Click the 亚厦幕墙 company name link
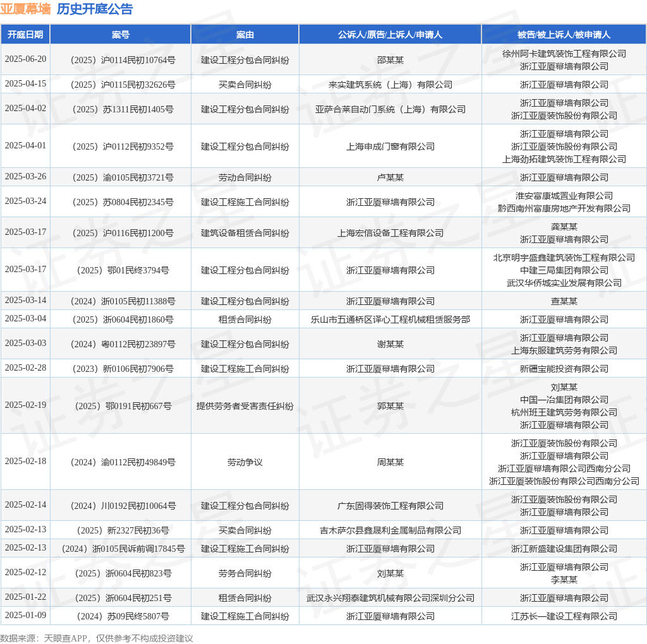The width and height of the screenshot is (647, 644). (26, 9)
